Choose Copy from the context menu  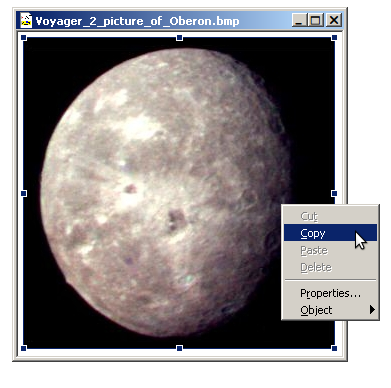(330, 233)
